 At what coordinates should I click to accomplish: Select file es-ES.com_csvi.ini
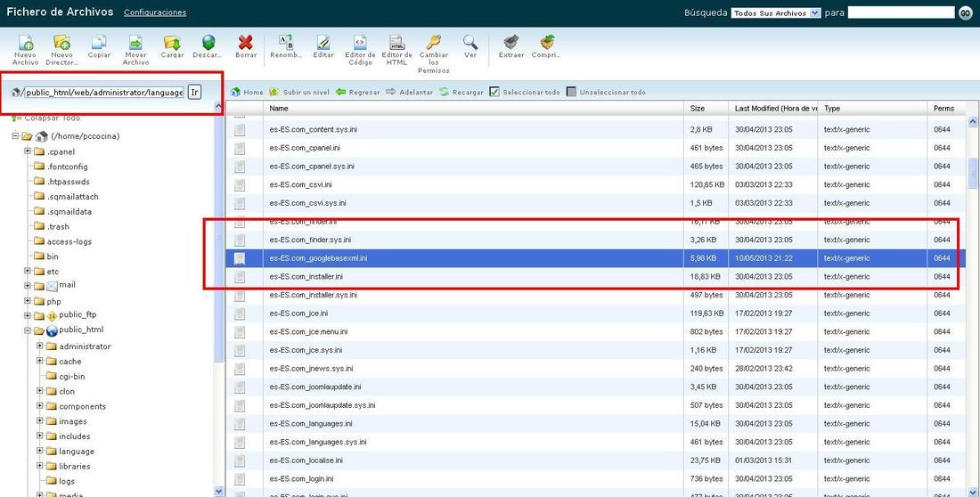pyautogui.click(x=596, y=184)
